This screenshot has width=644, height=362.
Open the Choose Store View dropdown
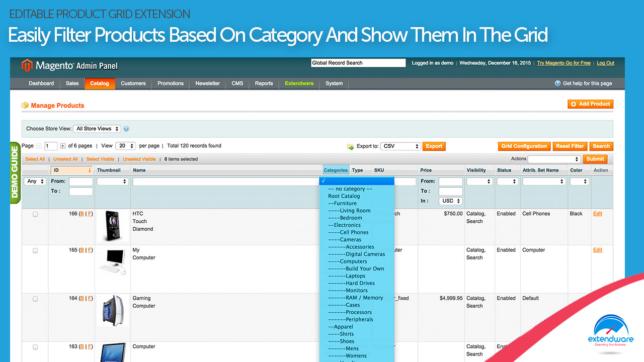[97, 129]
